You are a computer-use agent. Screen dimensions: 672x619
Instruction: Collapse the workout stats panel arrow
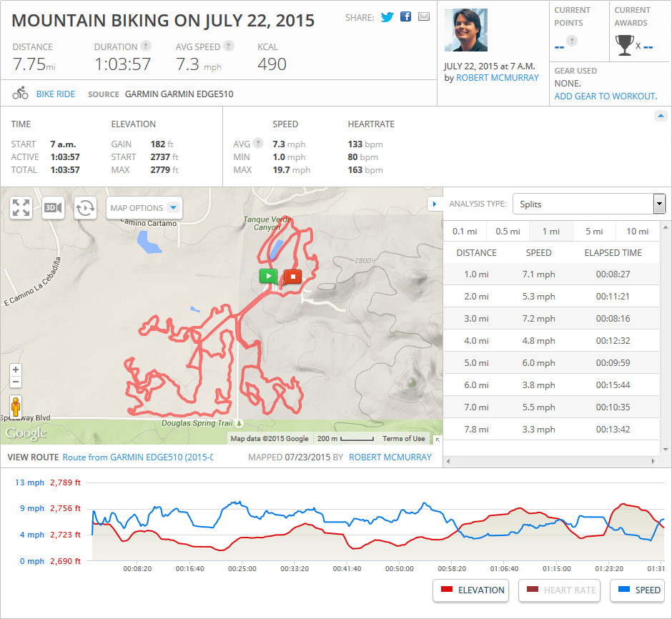pos(661,116)
